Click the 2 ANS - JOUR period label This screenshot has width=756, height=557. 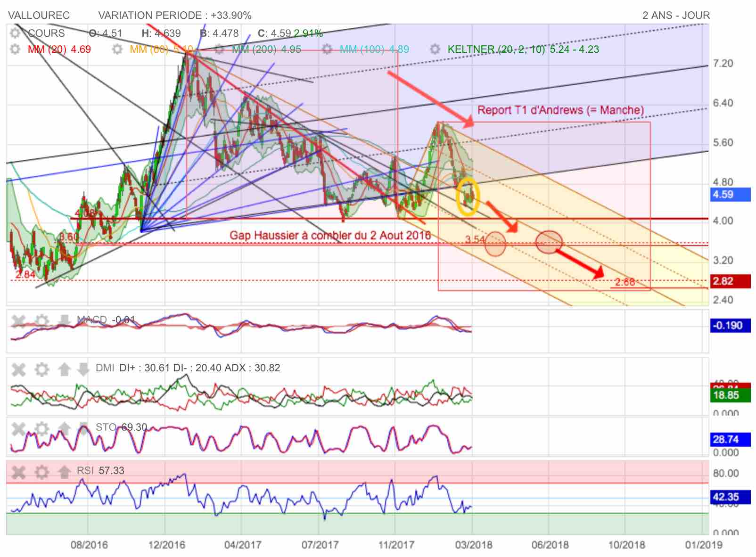pyautogui.click(x=676, y=15)
